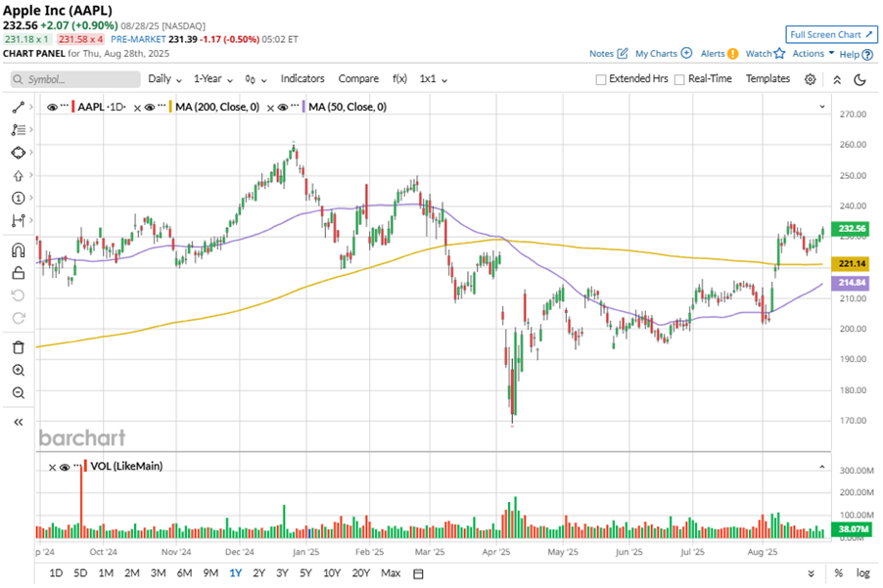This screenshot has width=883, height=588.
Task: Hide the MA 200 line
Action: click(149, 107)
